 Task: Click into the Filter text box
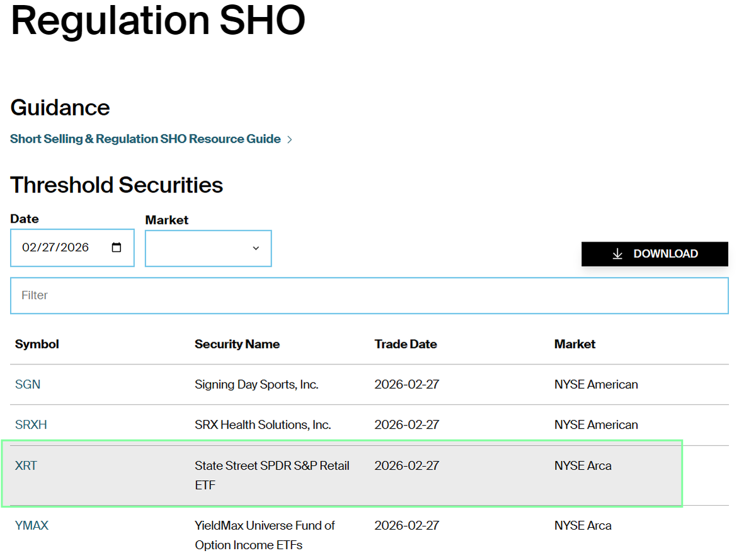[369, 296]
